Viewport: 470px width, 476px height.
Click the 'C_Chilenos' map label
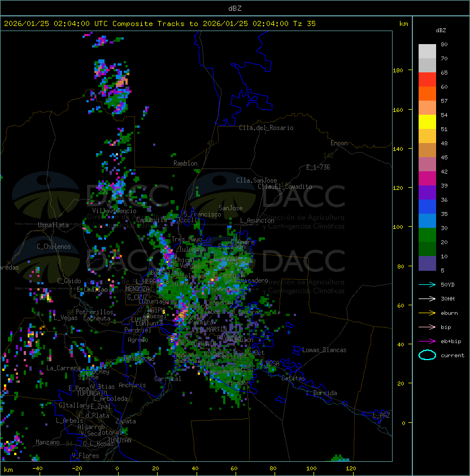[54, 246]
